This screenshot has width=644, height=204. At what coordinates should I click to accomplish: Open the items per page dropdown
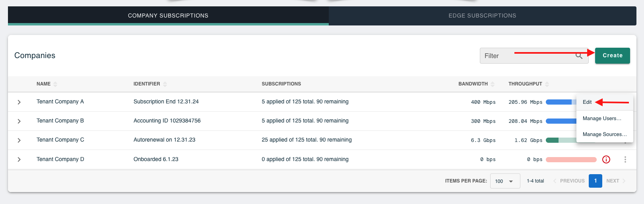(505, 181)
